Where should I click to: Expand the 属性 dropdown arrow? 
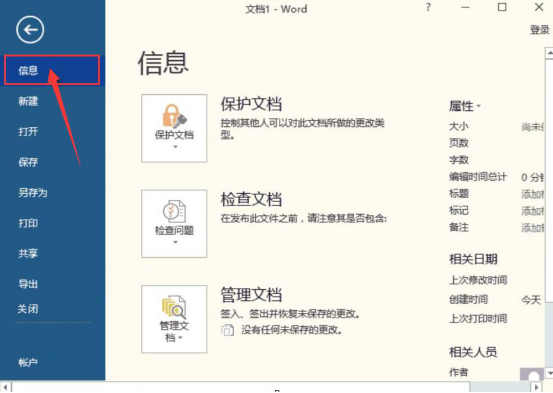click(x=479, y=106)
